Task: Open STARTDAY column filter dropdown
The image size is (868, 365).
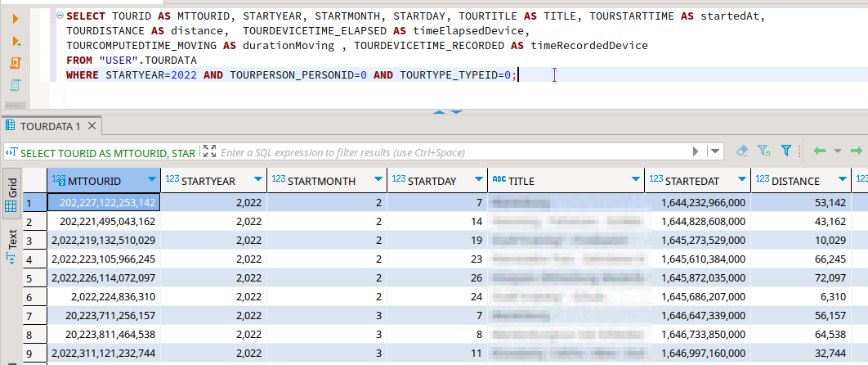Action: click(x=479, y=179)
